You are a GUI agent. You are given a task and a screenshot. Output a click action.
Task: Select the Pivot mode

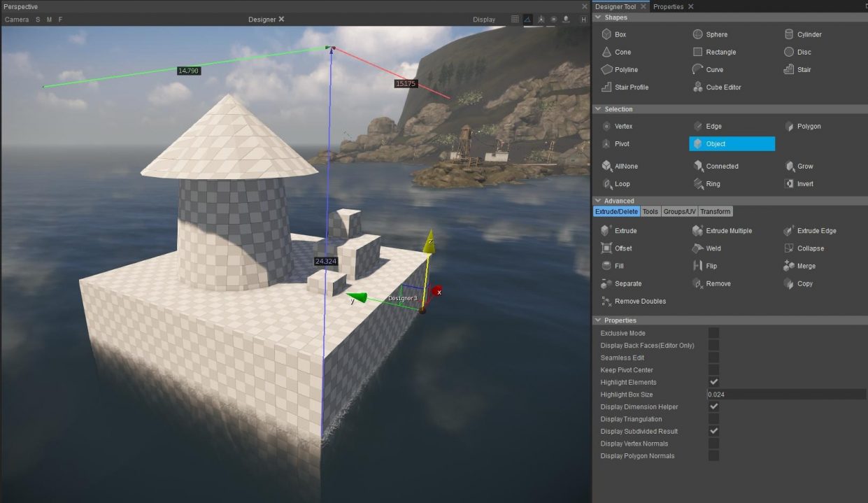616,143
